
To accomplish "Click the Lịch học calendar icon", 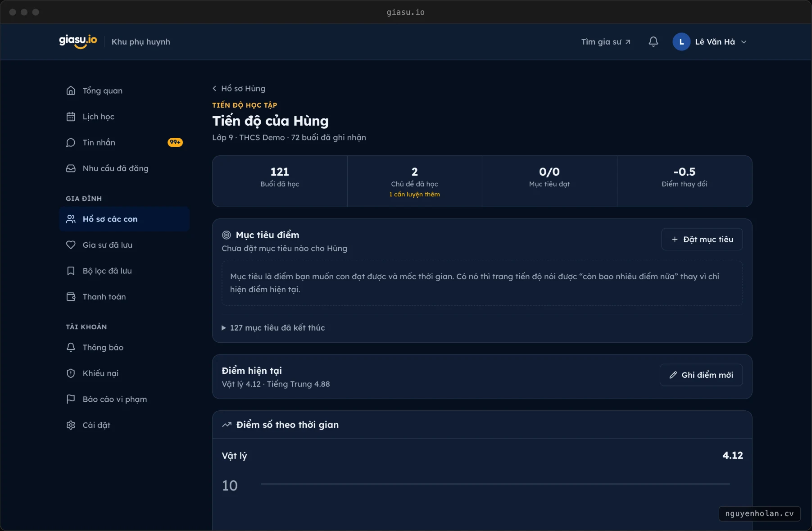I will pyautogui.click(x=71, y=117).
